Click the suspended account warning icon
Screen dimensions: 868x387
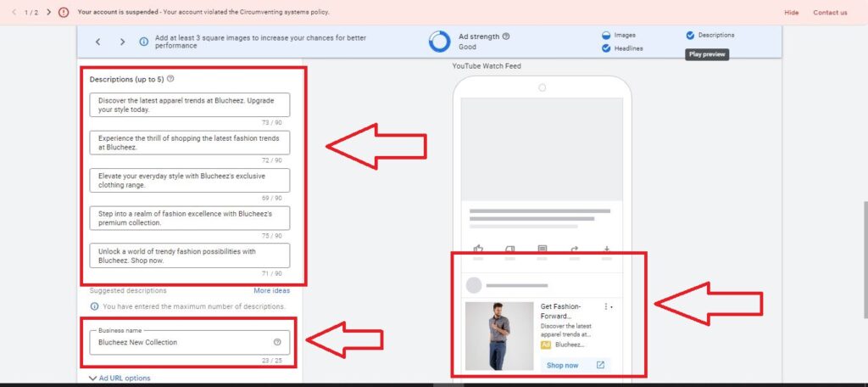(x=64, y=13)
